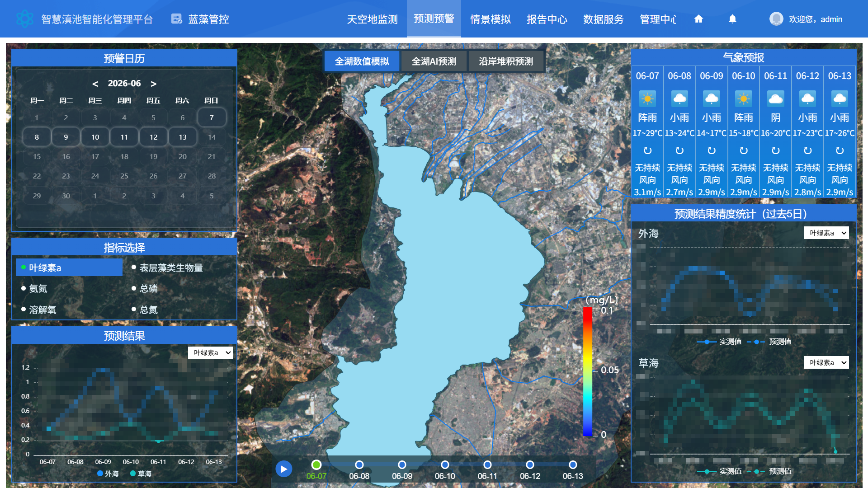Open the 外海 chart indicator dropdown
This screenshot has width=868, height=488.
pos(826,233)
